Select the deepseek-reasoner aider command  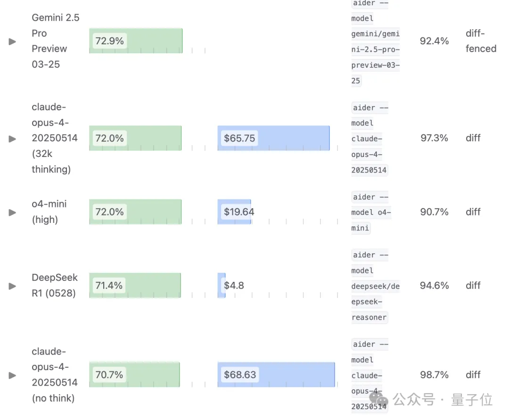[375, 286]
